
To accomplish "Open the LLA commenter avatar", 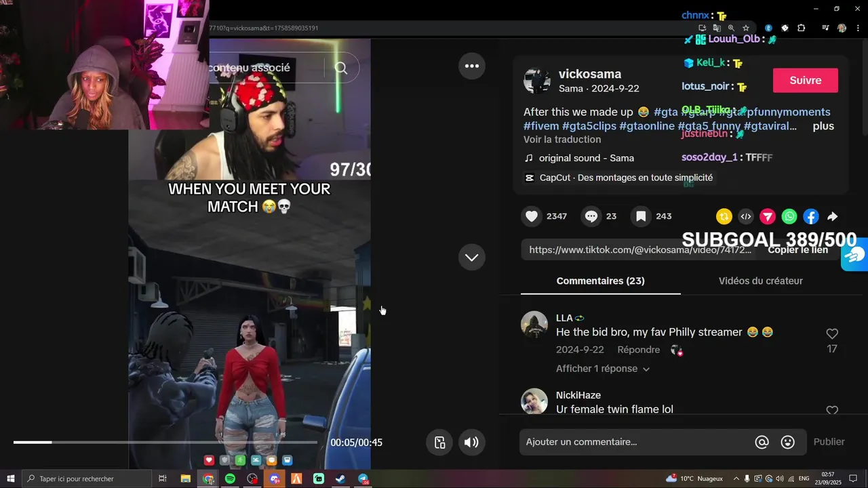I will (x=534, y=325).
